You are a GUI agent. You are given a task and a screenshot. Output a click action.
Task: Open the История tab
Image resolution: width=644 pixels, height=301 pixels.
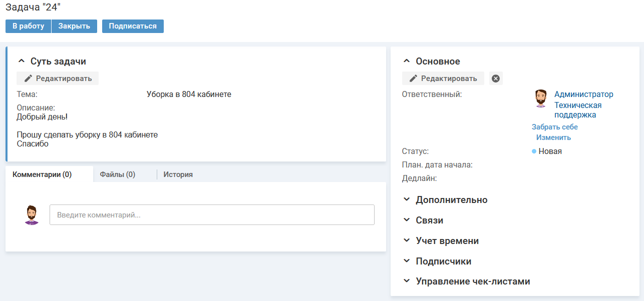point(178,174)
